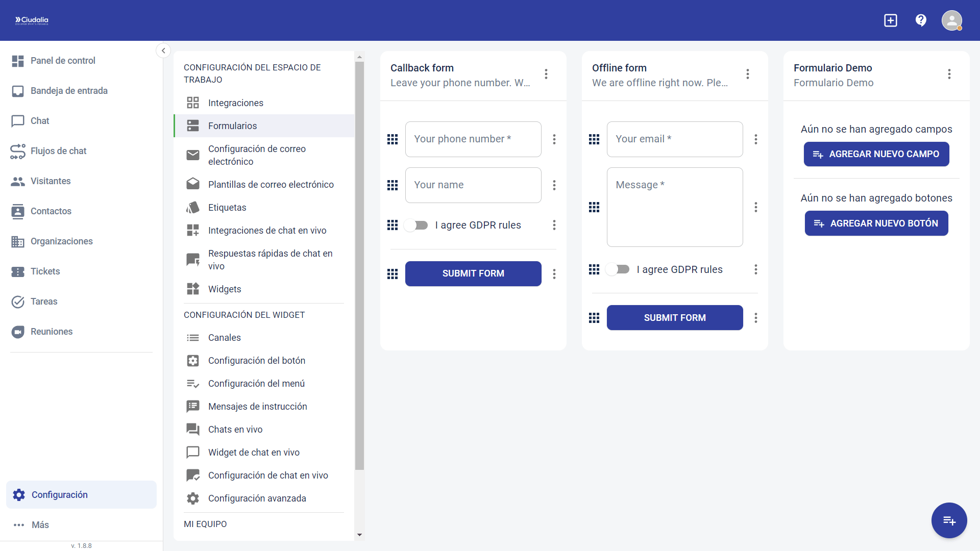Open Flujos de chat from sidebar
The image size is (980, 551).
coord(58,151)
